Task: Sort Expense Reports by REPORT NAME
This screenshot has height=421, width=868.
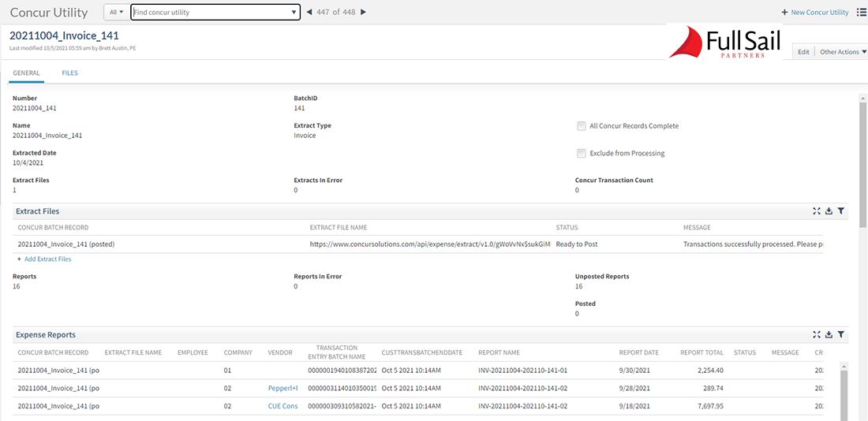Action: (499, 352)
